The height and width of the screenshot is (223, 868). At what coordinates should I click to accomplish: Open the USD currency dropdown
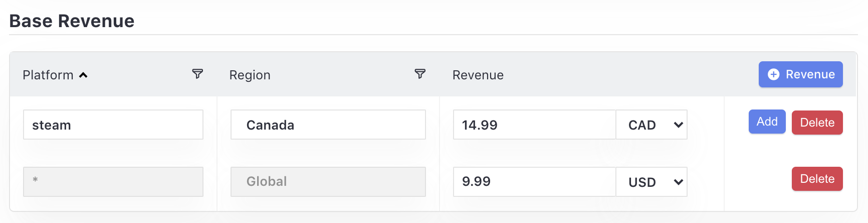(x=652, y=182)
